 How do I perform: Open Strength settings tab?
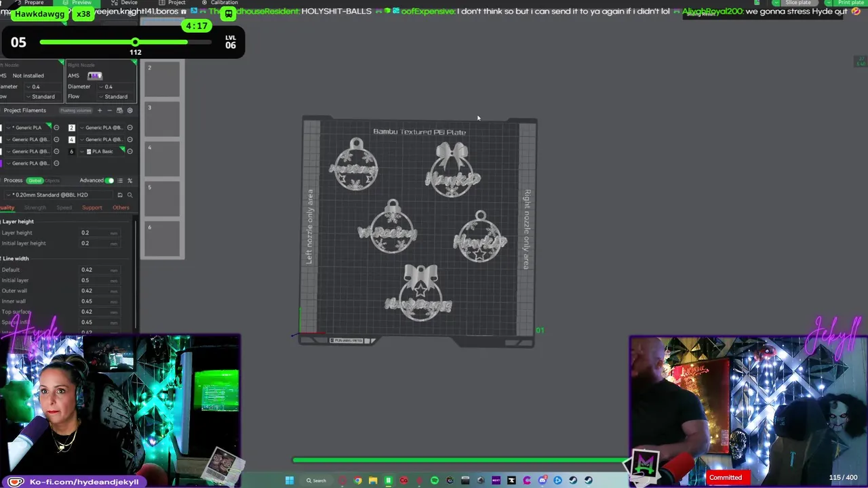[x=35, y=207]
